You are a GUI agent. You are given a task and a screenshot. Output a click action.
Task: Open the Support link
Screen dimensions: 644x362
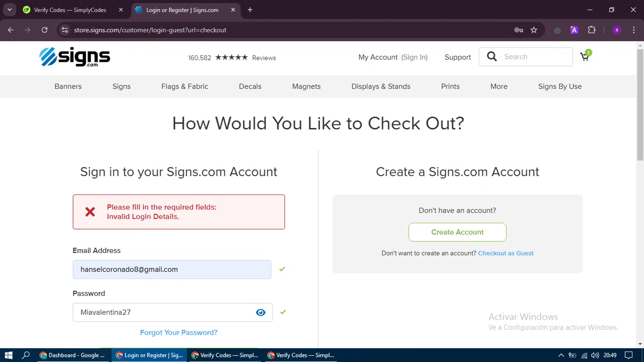(458, 57)
